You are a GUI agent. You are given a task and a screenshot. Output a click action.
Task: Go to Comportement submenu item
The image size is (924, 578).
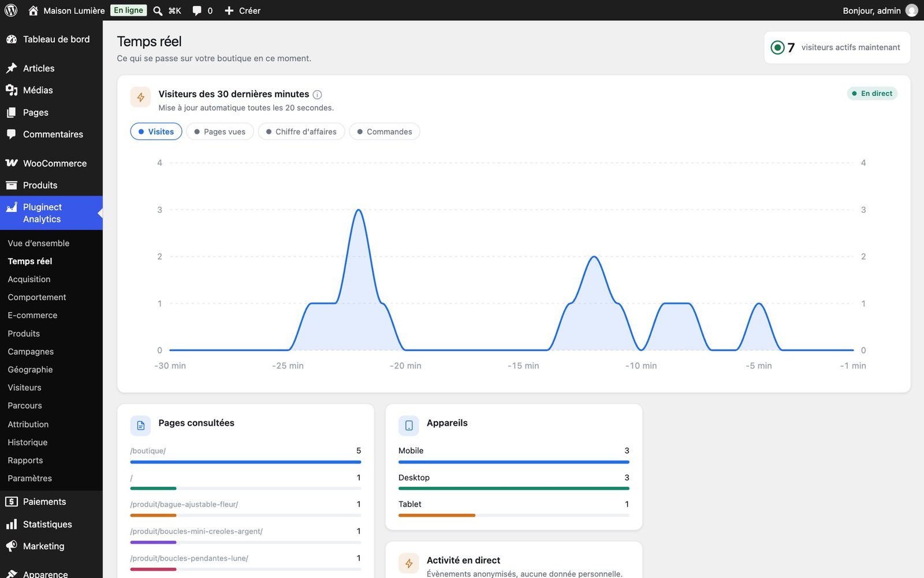[37, 297]
